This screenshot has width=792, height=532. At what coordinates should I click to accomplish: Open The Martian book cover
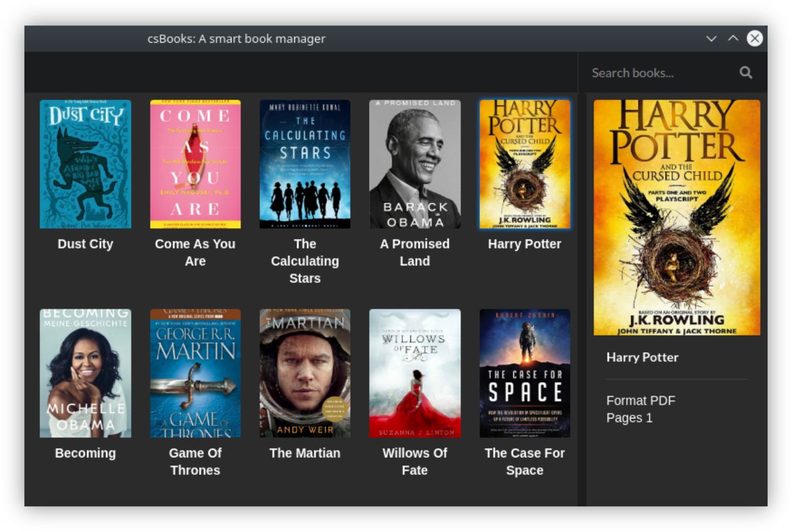(x=305, y=372)
